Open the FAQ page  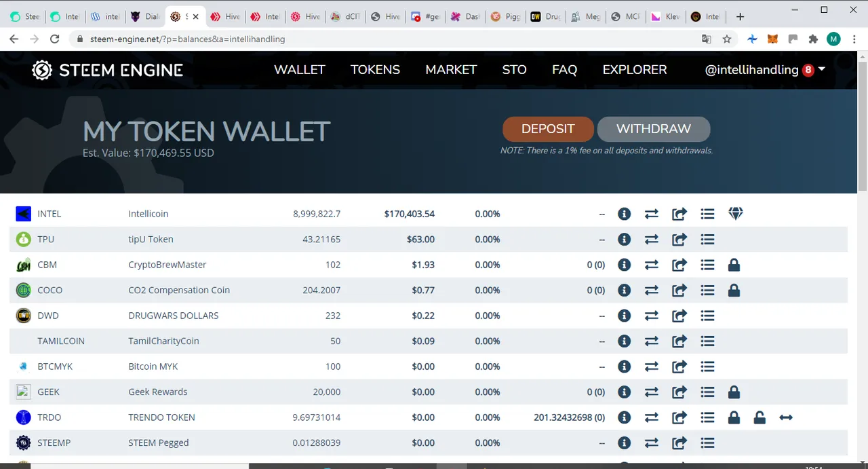[564, 69]
